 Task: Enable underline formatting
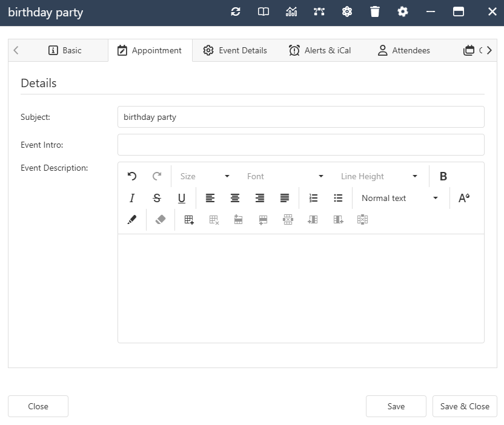click(x=182, y=198)
